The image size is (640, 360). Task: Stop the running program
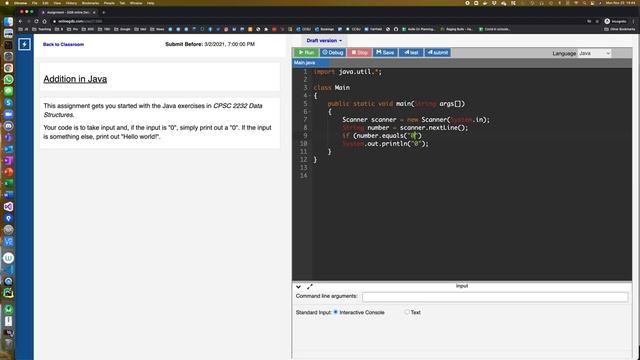tap(359, 53)
